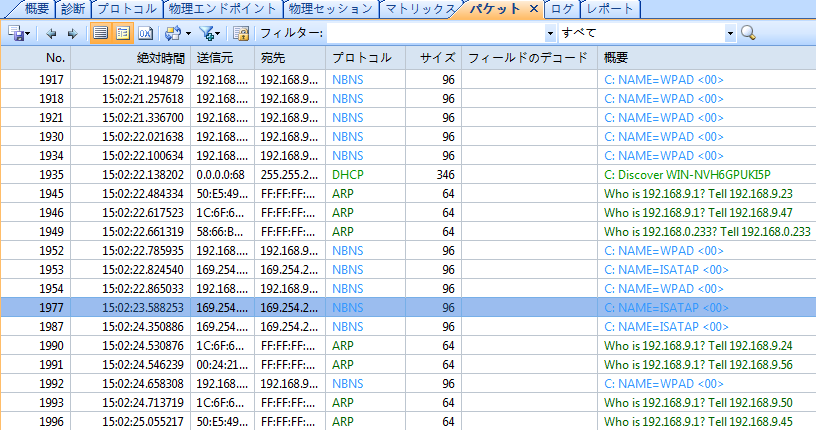
Task: Click the icon left of フィルター label
Action: [x=241, y=33]
